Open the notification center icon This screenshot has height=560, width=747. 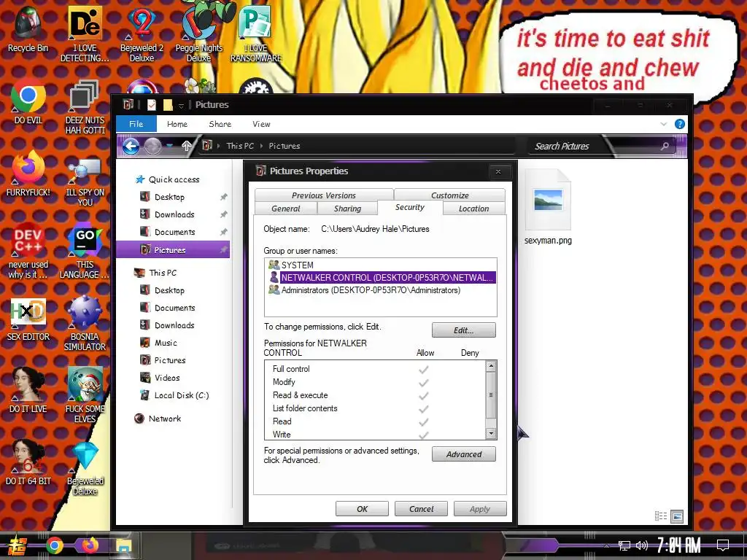coord(723,545)
